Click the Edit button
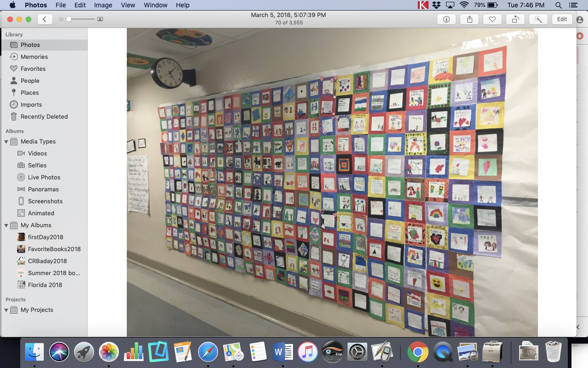 click(562, 19)
